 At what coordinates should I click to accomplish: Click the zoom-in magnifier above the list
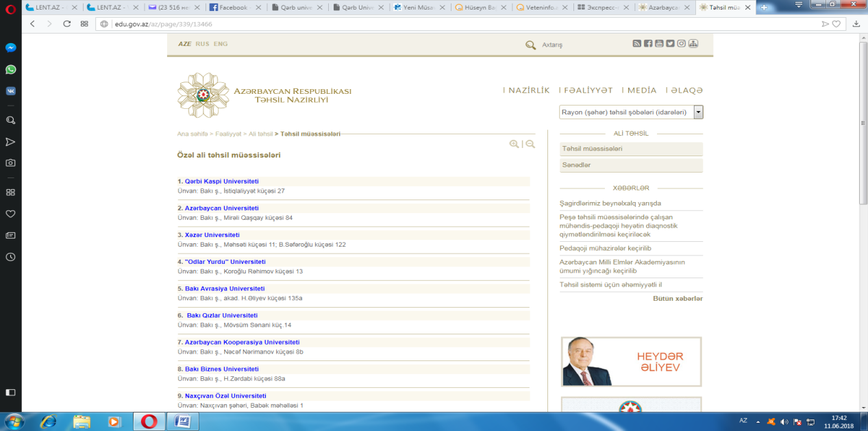click(514, 144)
